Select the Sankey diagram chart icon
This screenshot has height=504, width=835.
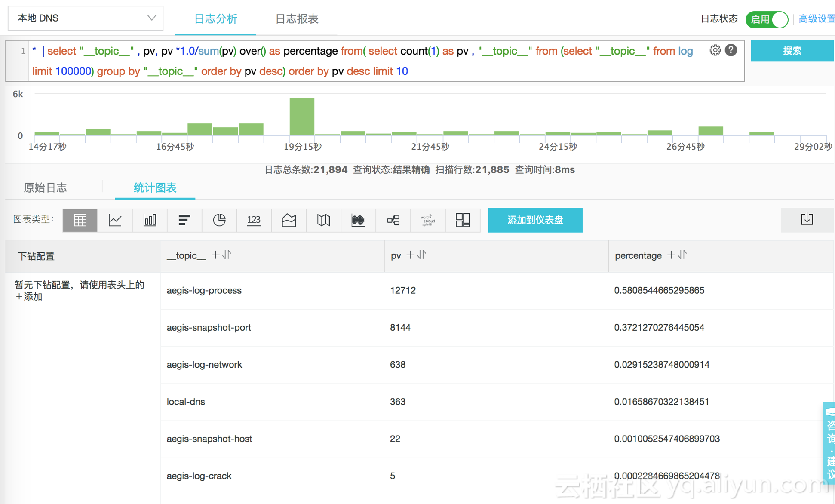[x=393, y=220]
